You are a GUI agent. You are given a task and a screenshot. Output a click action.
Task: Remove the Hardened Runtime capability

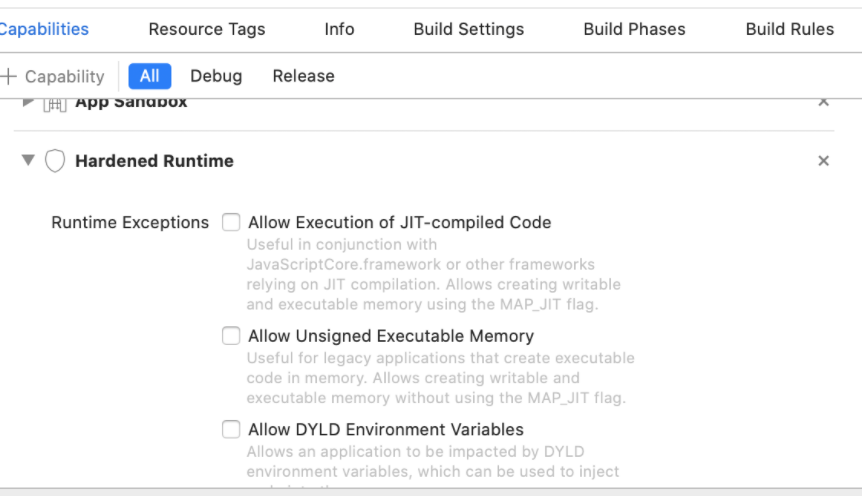[x=823, y=161]
